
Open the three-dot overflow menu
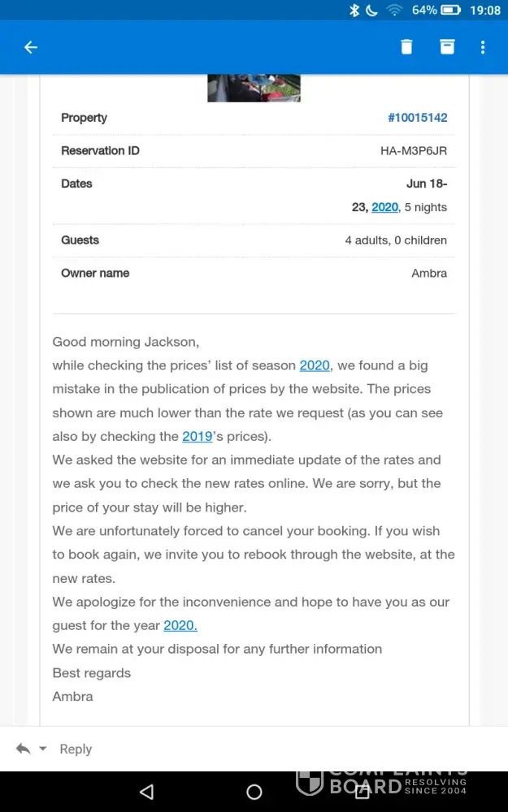tap(483, 47)
